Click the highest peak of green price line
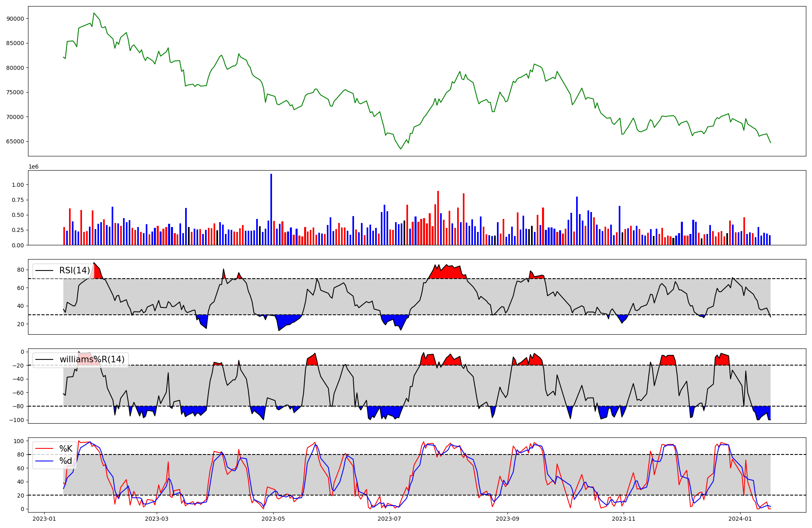This screenshot has width=812, height=528. [94, 13]
